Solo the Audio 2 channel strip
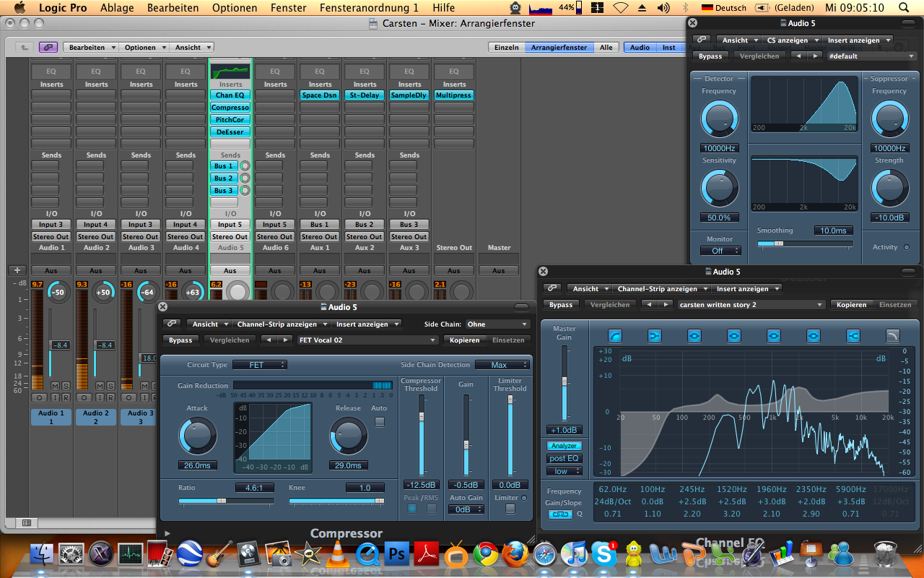924x578 pixels. pyautogui.click(x=110, y=386)
